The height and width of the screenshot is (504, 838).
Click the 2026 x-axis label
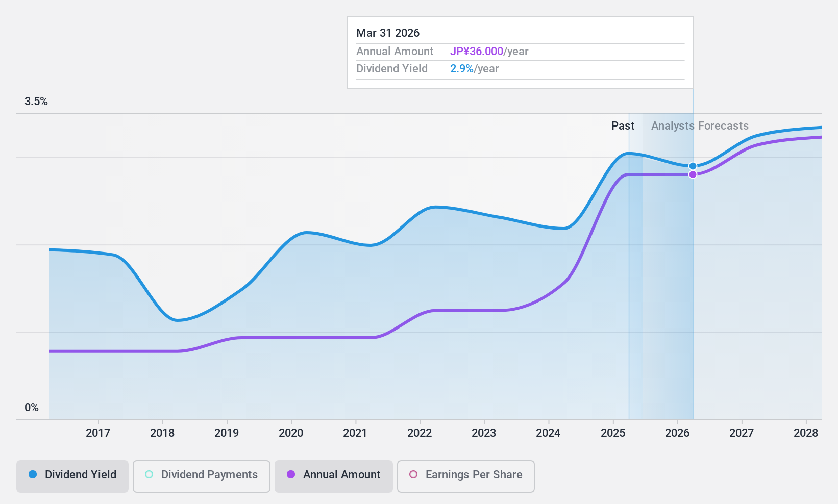677,433
